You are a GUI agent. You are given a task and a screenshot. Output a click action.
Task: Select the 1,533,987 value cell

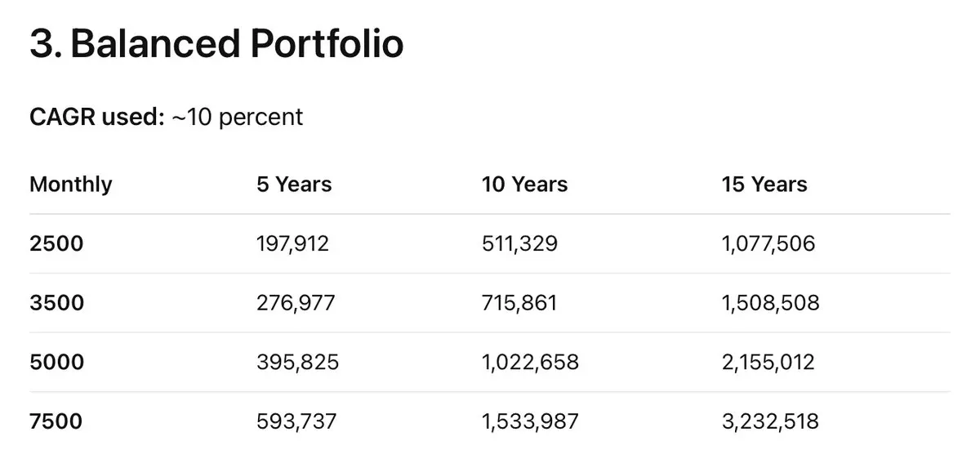point(530,421)
